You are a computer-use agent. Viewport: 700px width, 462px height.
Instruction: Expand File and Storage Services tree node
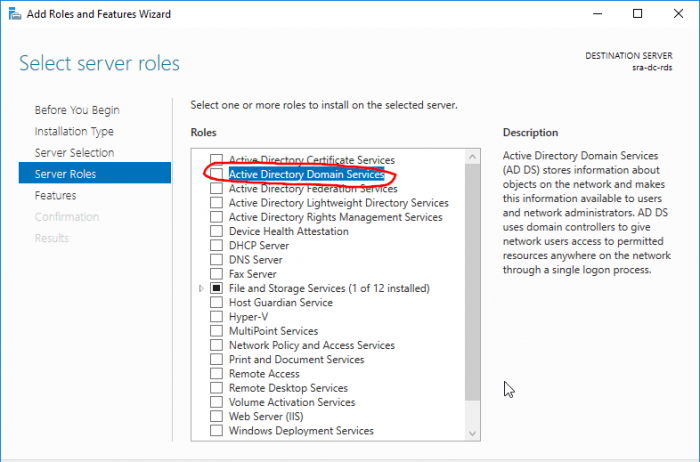(201, 288)
